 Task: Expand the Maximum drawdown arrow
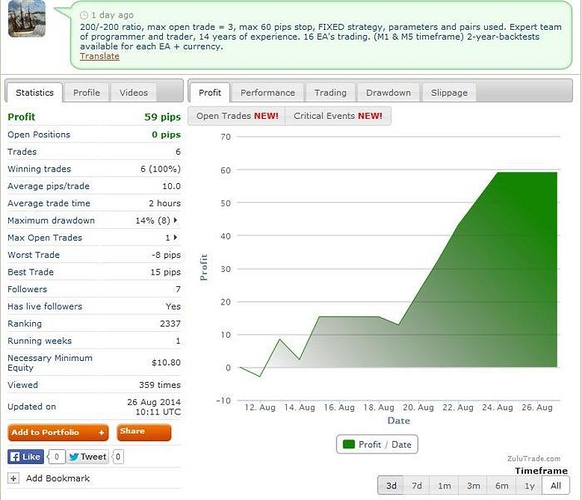tap(176, 220)
